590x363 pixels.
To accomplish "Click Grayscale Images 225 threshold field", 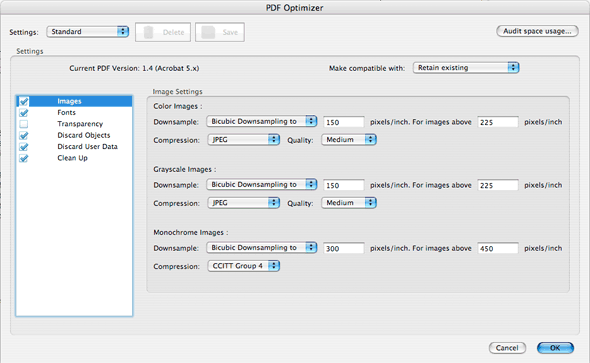I will tap(498, 185).
